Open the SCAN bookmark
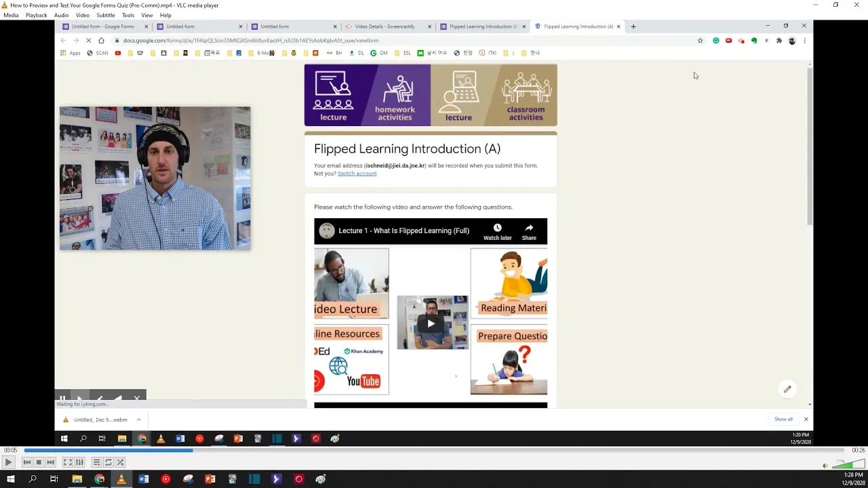The width and height of the screenshot is (868, 488). coord(98,53)
